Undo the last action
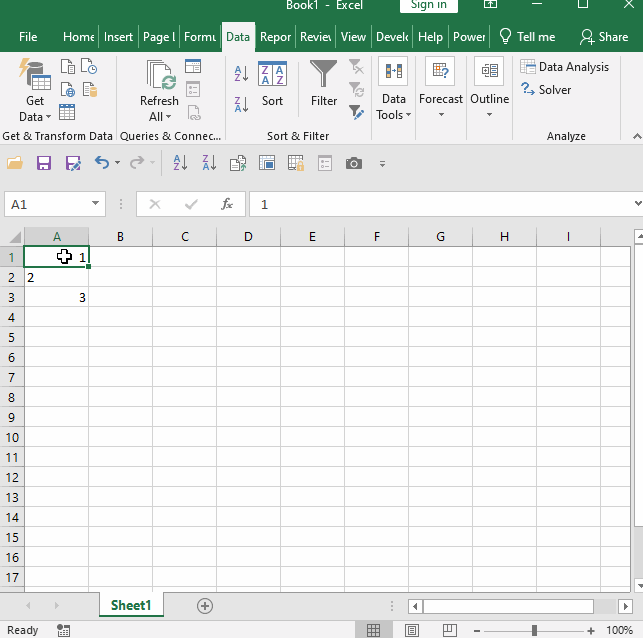 point(102,163)
